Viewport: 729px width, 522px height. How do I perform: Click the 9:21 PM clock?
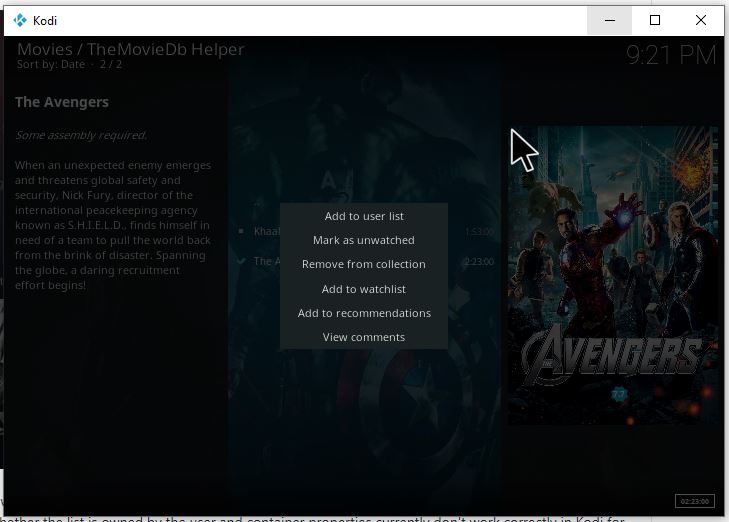(670, 55)
